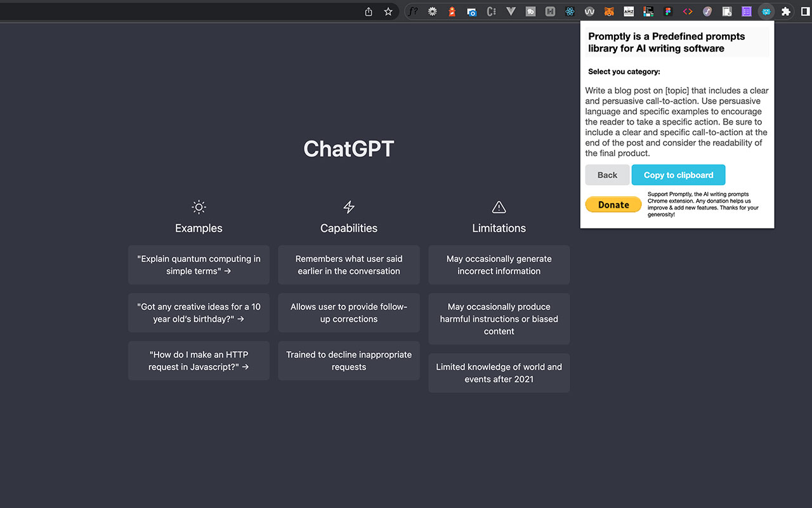Click 'Trained to decline inappropriate requests' card
The height and width of the screenshot is (508, 812).
click(349, 361)
